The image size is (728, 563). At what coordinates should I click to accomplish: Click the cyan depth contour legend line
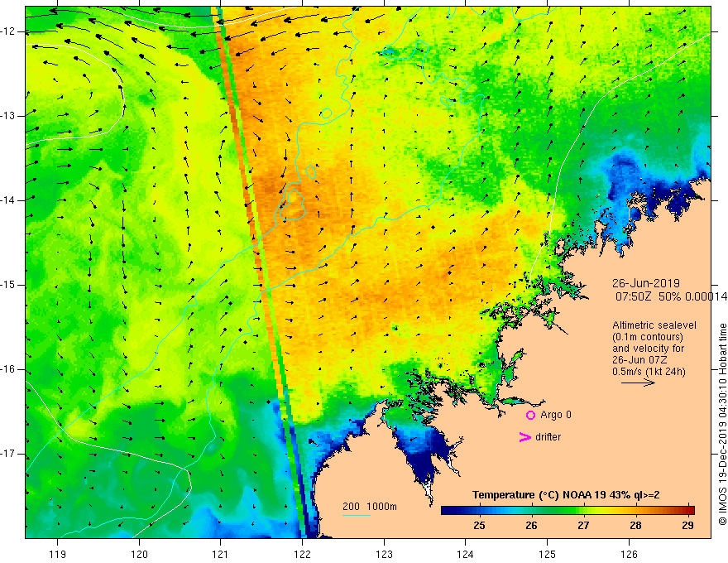pos(356,515)
